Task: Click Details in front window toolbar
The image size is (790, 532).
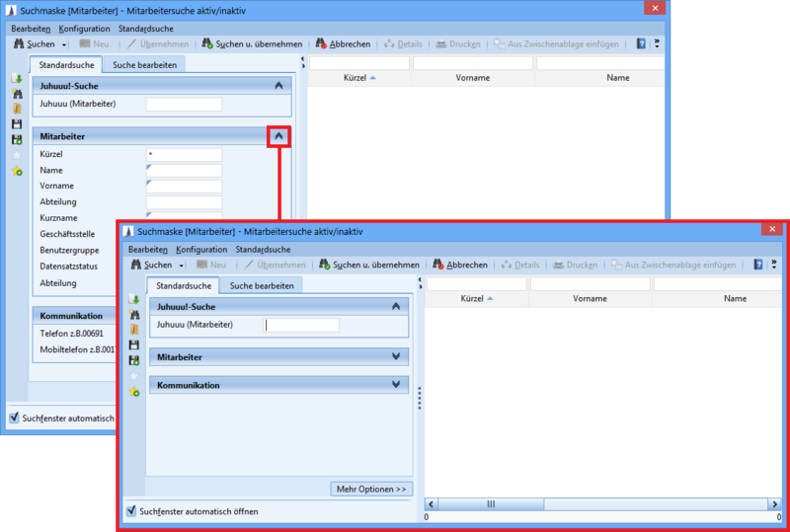Action: point(520,265)
